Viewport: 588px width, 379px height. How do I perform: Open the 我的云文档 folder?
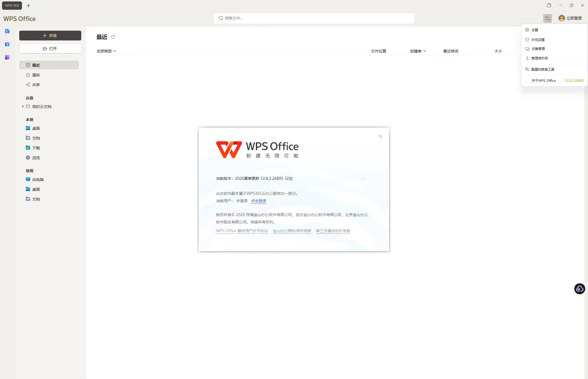[42, 107]
